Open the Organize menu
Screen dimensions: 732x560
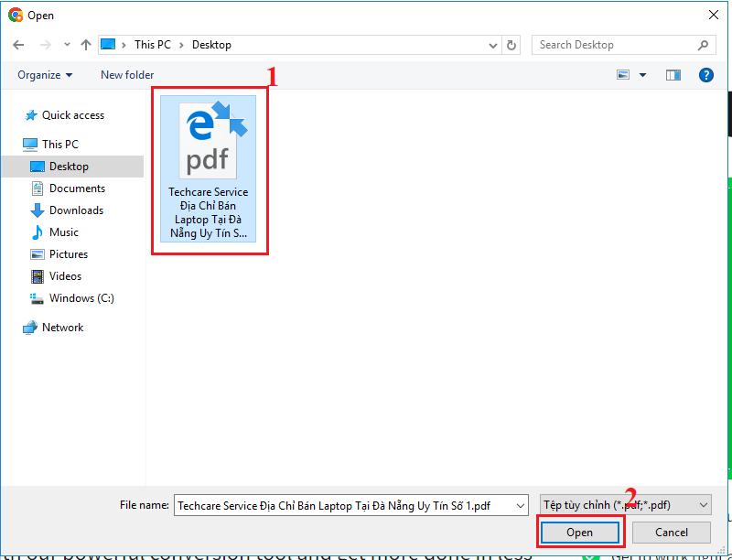coord(44,75)
